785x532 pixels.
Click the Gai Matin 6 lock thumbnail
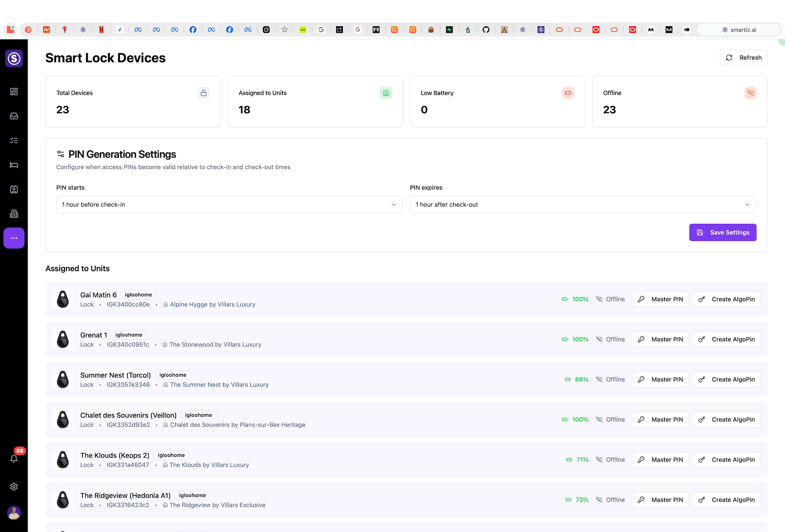point(63,299)
